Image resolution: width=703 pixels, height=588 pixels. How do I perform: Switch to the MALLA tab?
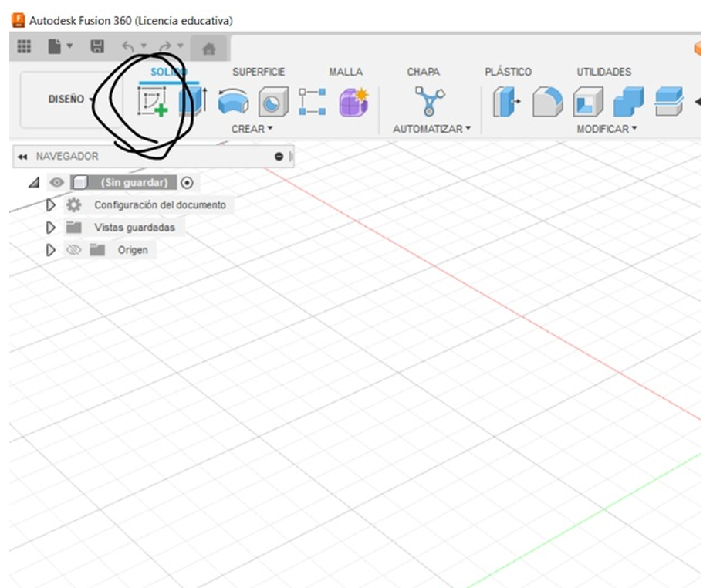click(x=346, y=72)
